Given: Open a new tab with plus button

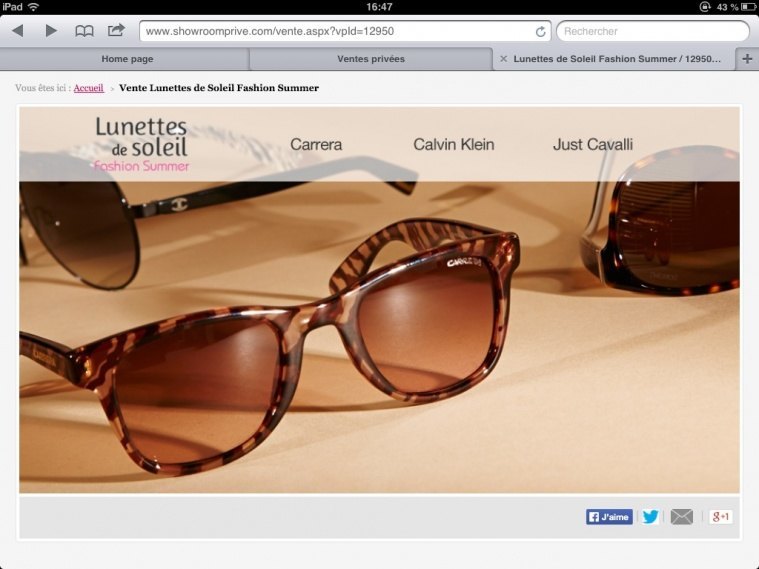Looking at the screenshot, I should 747,59.
